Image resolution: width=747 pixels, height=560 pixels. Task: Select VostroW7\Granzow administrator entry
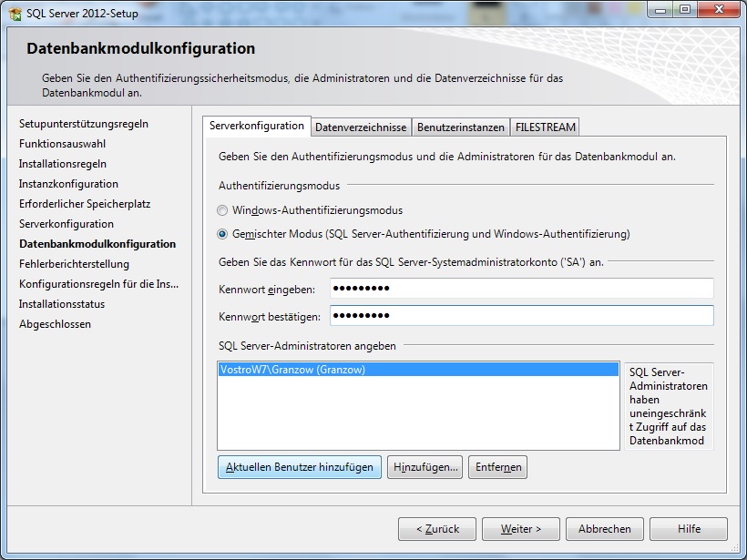tap(418, 370)
